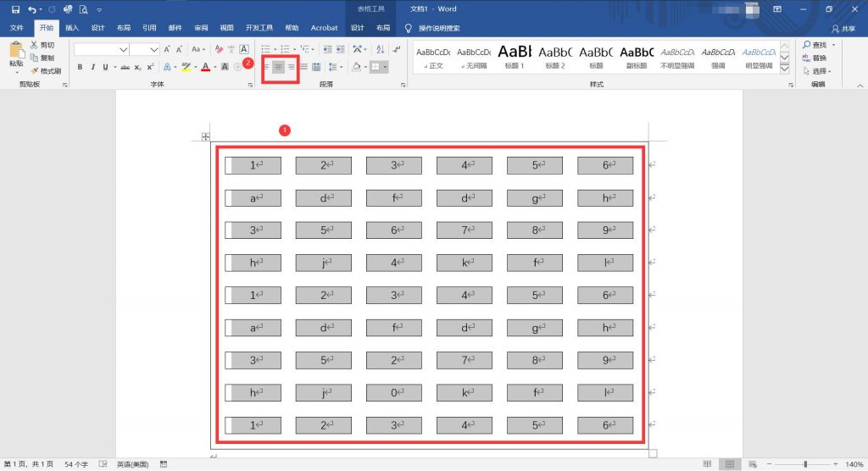Toggle center alignment
The height and width of the screenshot is (471, 868).
(x=278, y=67)
